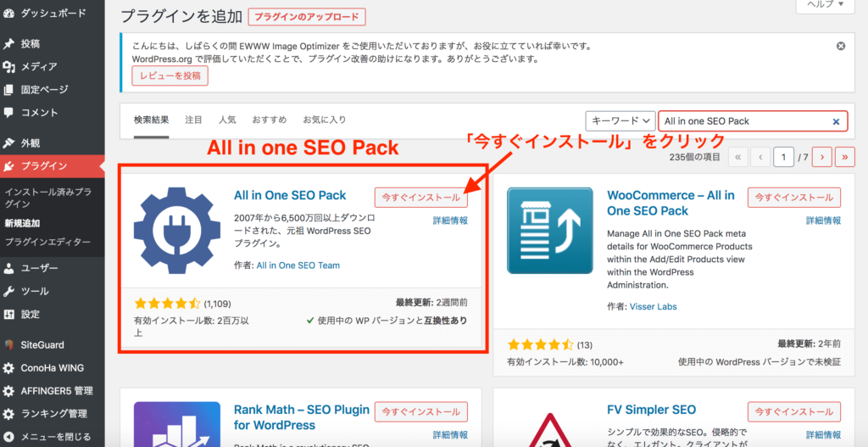Image resolution: width=868 pixels, height=447 pixels.
Task: Click the 235個の項目 item count
Action: tap(695, 158)
